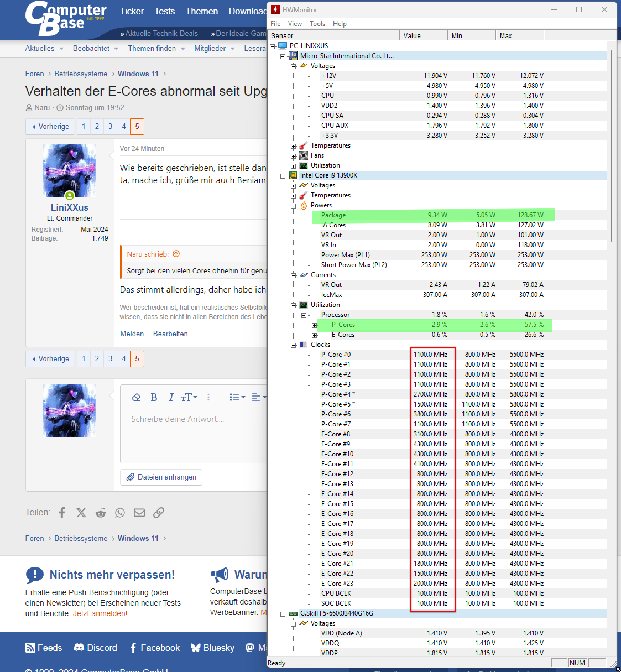Screen dimensions: 621x672
Task: Expand the E-Cores utilization node
Action: (314, 335)
